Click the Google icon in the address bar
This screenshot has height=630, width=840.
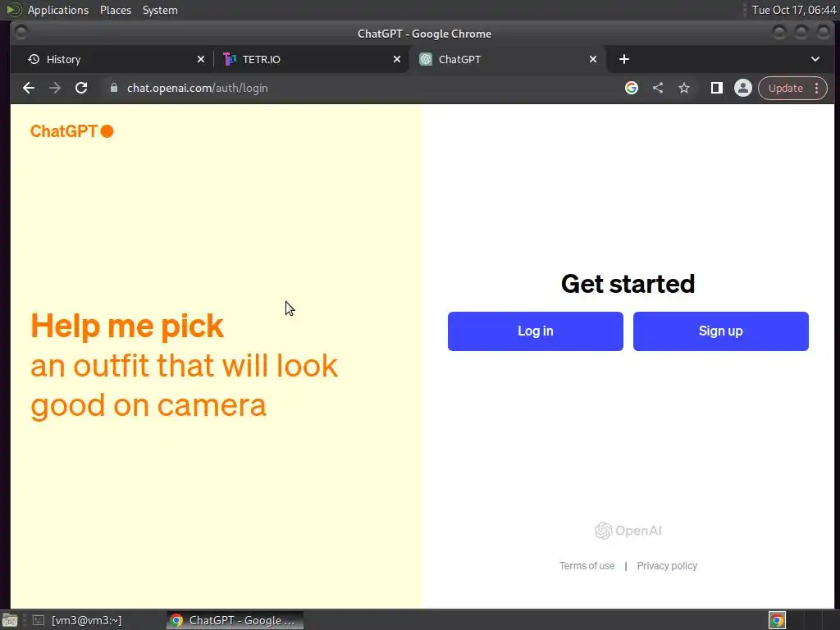tap(632, 88)
